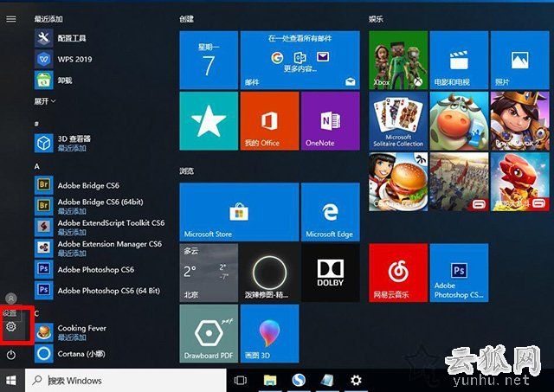Viewport: 554px width, 392px height.
Task: Open Settings via the gear in sidebar
Action: 11,327
